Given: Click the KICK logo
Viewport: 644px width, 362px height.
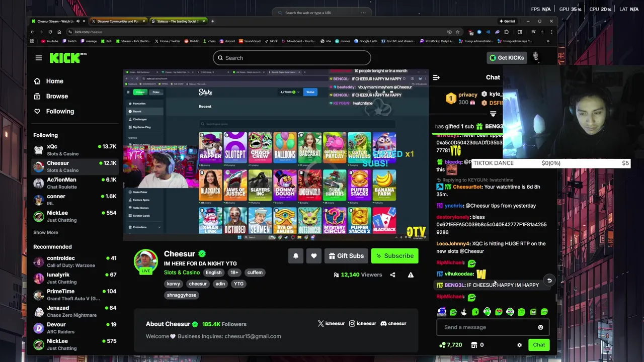Looking at the screenshot, I should coord(68,58).
